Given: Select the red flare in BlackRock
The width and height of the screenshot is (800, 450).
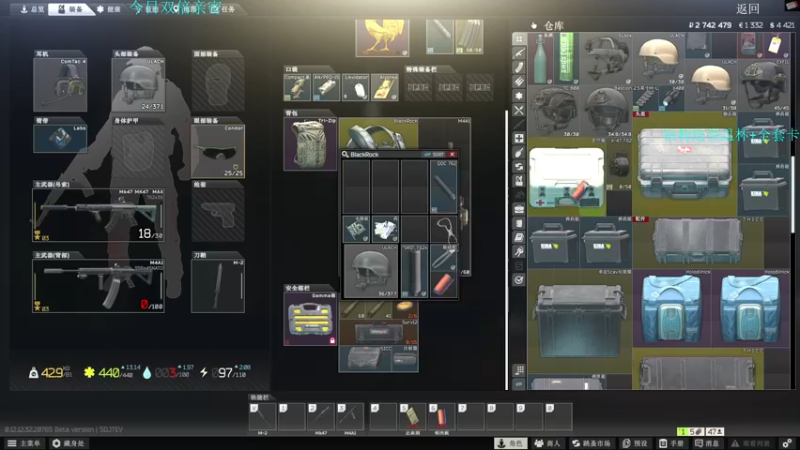Looking at the screenshot, I should [443, 285].
